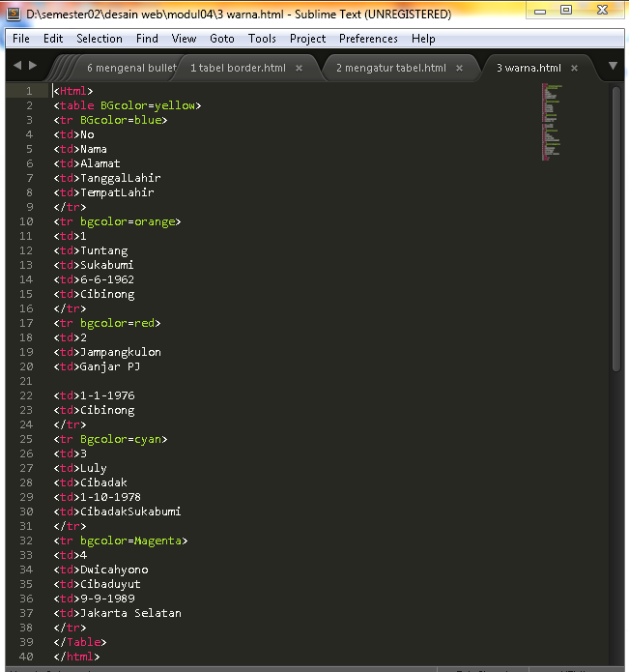Click the '<tr bgcolor=orange>' line
The image size is (629, 672).
(x=117, y=221)
